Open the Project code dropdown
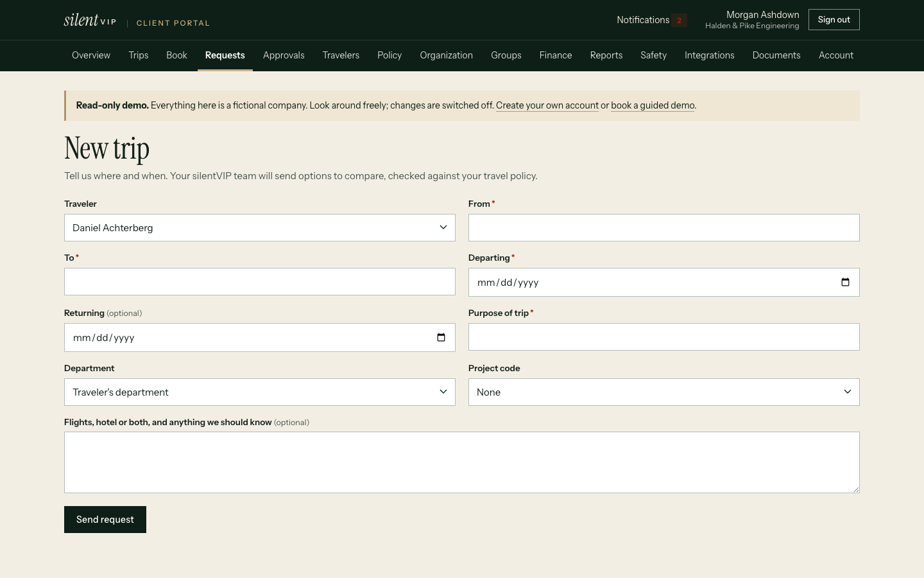924x578 pixels. (x=664, y=392)
